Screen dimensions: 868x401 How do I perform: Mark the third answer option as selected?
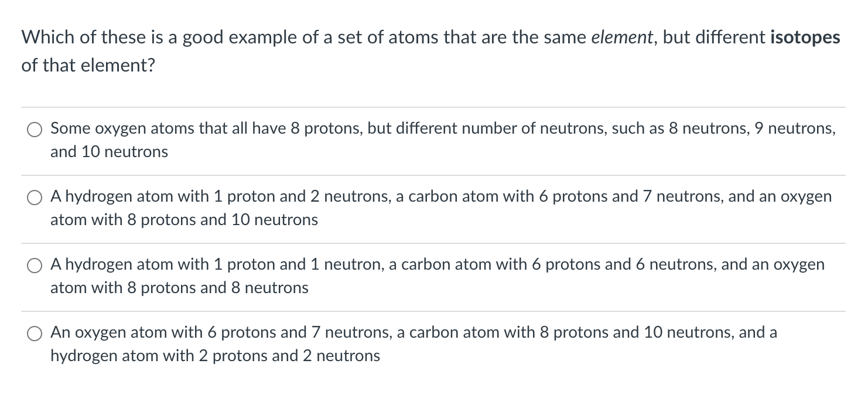(x=35, y=265)
